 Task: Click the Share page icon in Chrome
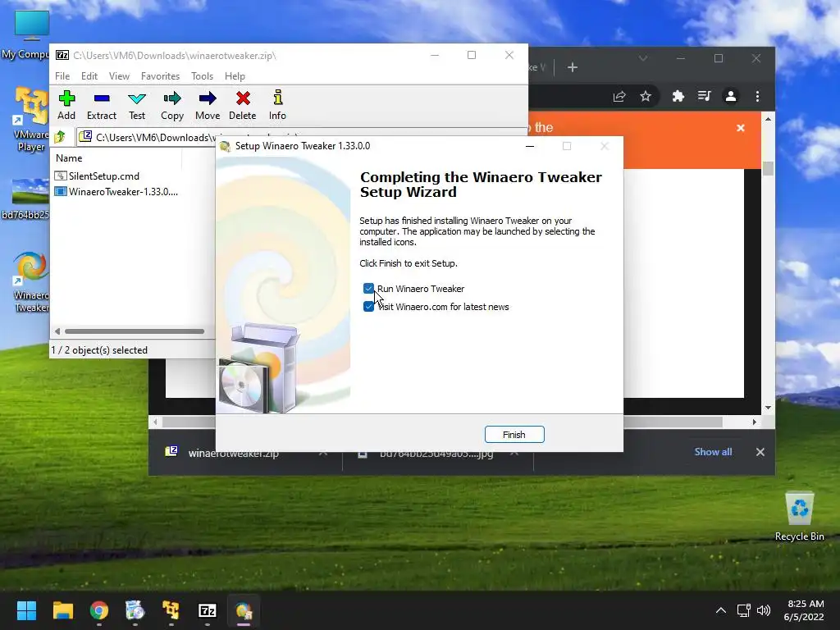coord(619,97)
